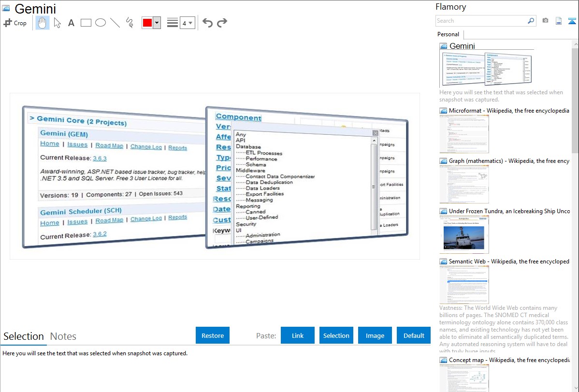Click in the Flamory search field
This screenshot has width=579, height=392.
[481, 21]
